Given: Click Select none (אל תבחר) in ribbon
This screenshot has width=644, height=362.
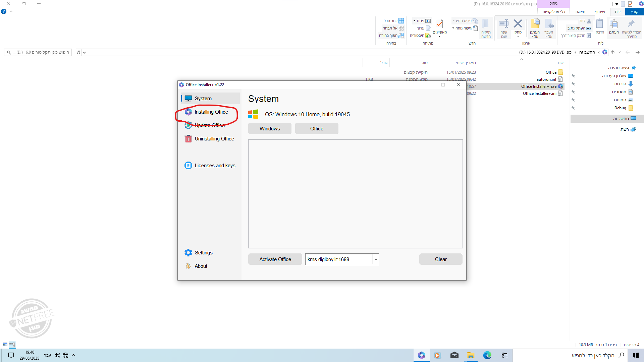Looking at the screenshot, I should [x=393, y=28].
